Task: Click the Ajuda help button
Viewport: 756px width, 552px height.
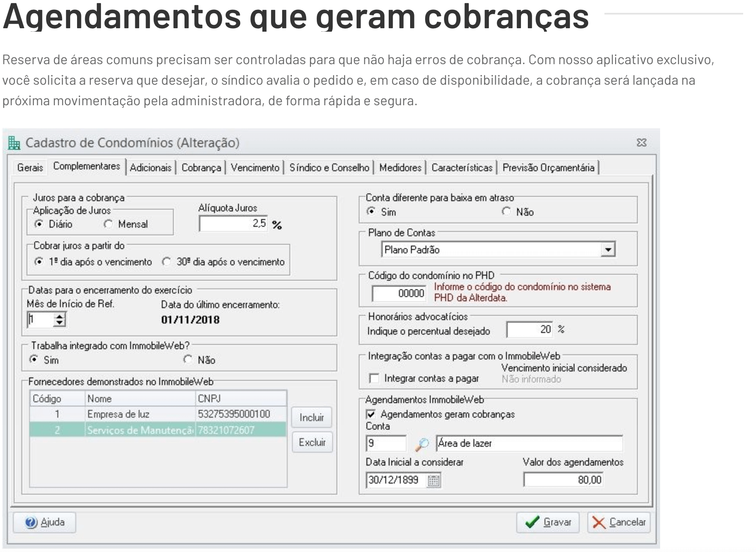Action: point(45,522)
